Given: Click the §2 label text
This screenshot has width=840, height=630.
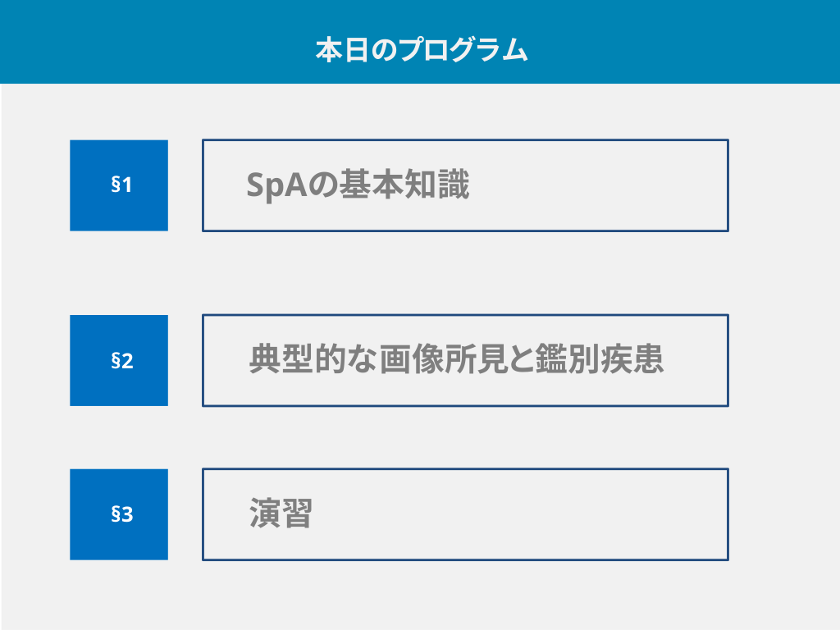Looking at the screenshot, I should tap(121, 360).
